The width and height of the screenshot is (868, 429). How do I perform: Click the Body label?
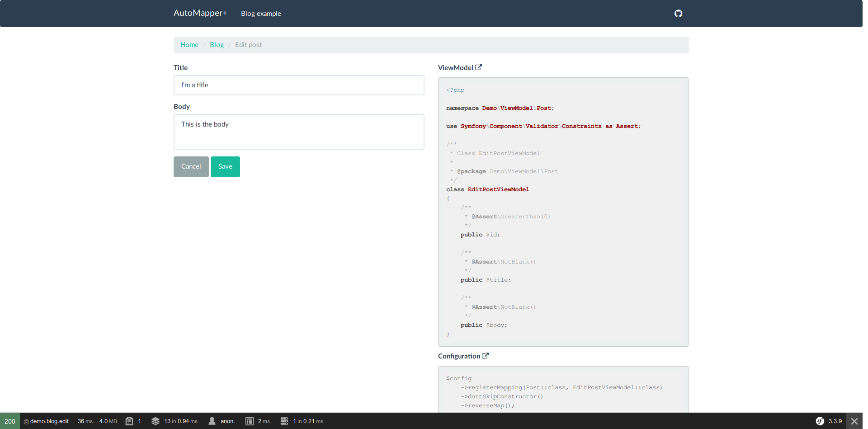(x=182, y=107)
